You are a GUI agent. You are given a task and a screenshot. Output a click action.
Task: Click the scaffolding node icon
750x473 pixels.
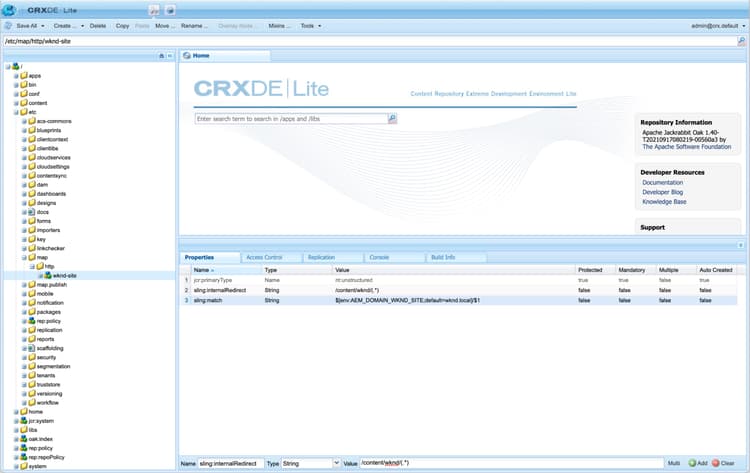point(32,348)
